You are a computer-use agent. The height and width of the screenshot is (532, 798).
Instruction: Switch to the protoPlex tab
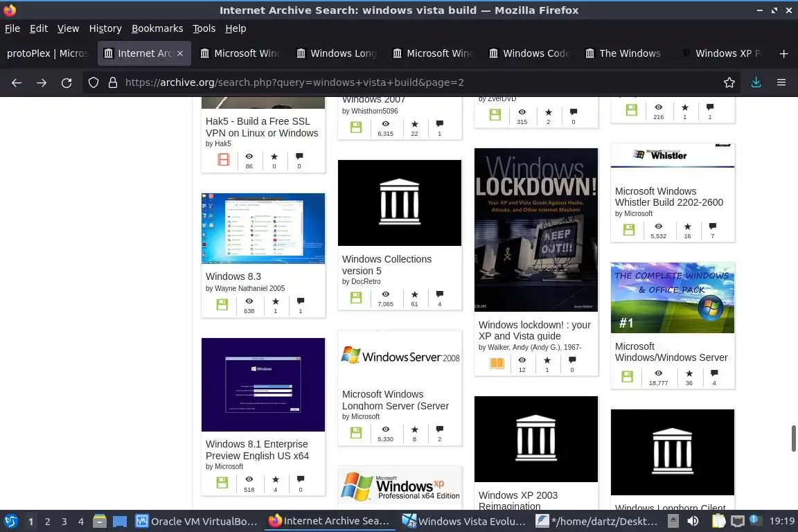click(x=47, y=53)
